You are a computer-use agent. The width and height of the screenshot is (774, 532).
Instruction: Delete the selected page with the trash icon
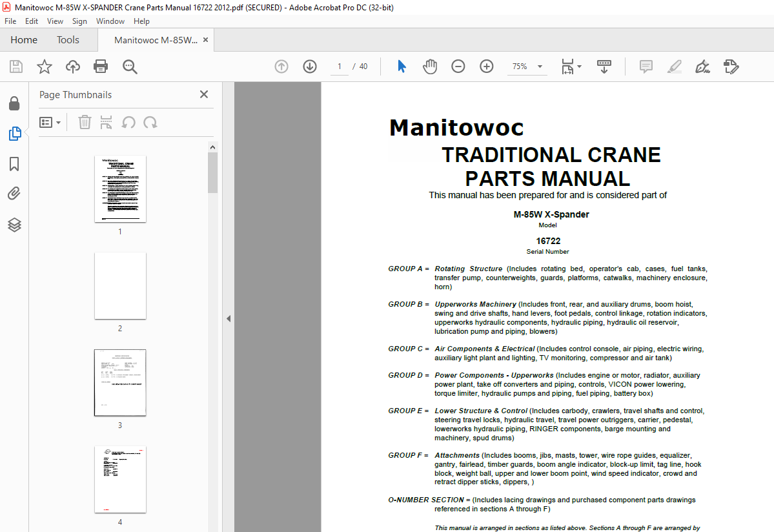pos(85,123)
